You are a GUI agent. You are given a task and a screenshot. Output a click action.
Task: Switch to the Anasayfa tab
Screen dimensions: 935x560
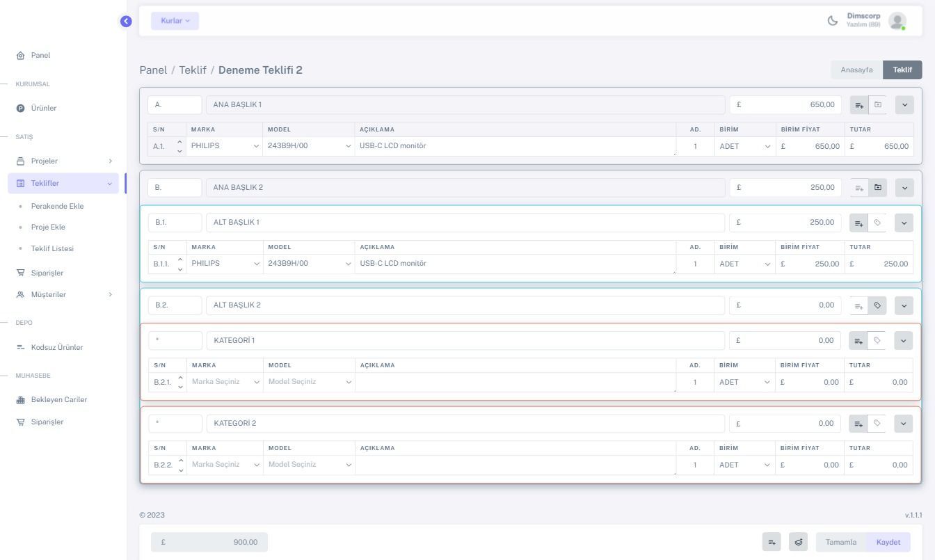[856, 70]
